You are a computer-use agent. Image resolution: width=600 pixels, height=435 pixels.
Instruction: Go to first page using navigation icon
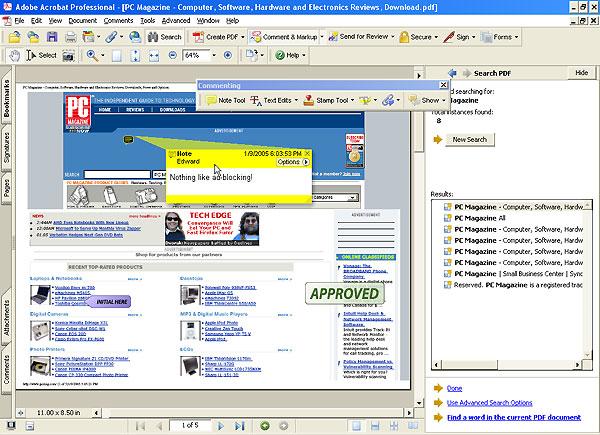[140, 426]
